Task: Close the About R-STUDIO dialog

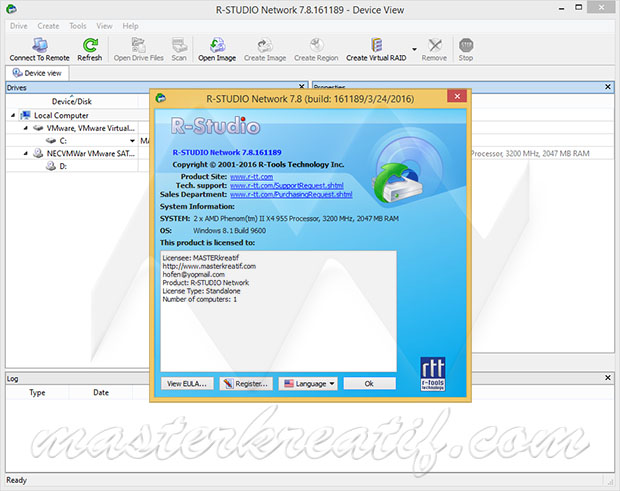Action: (457, 96)
